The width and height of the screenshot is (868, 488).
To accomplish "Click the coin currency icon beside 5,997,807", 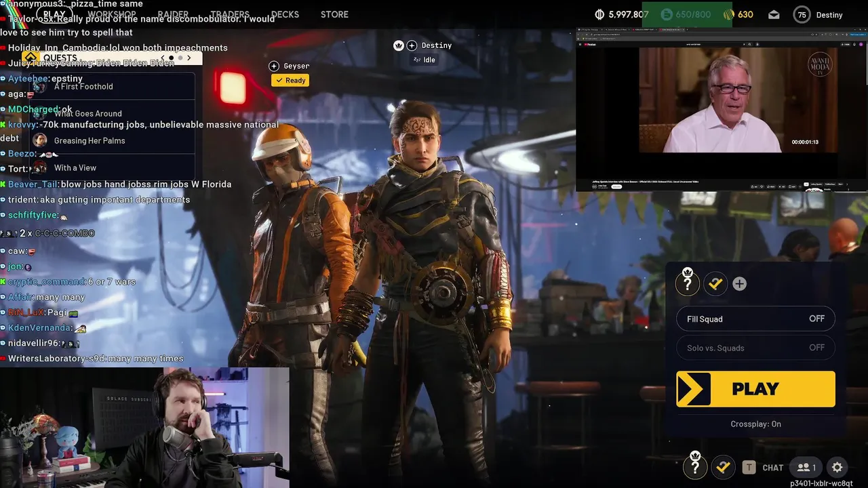I will coord(599,14).
